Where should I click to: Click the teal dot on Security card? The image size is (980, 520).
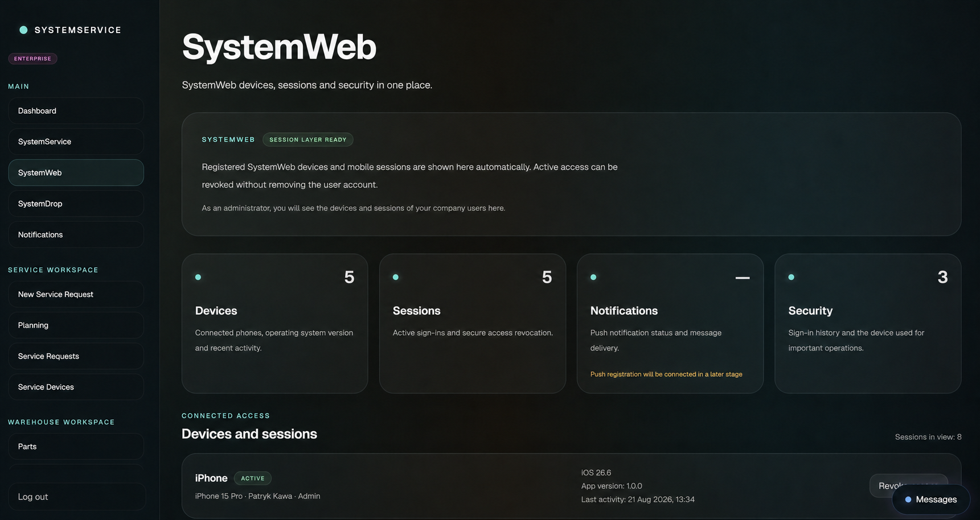click(791, 277)
